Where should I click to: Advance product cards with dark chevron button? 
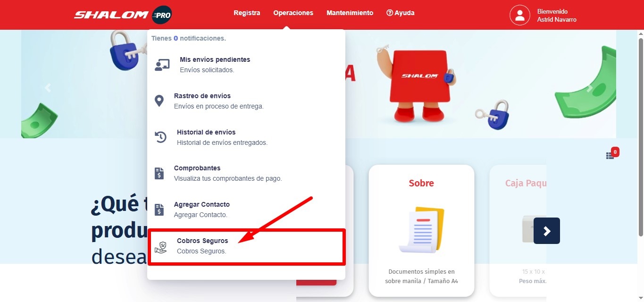point(547,231)
